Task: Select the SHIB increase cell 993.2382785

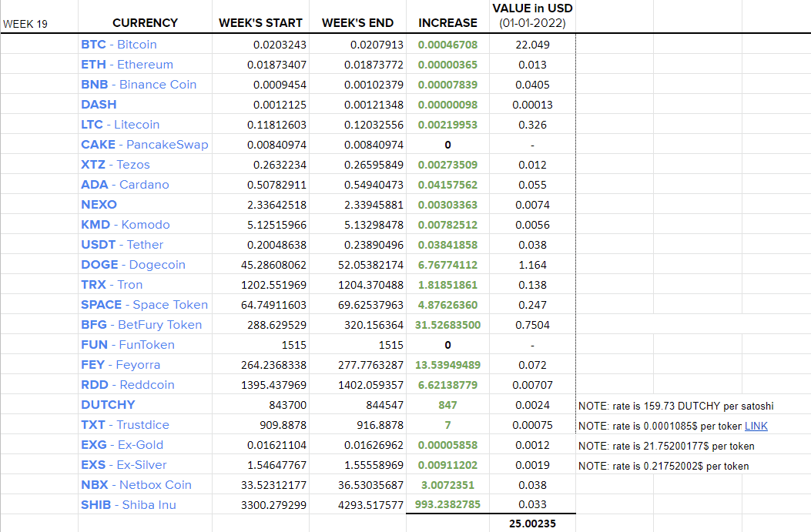Action: [x=448, y=504]
